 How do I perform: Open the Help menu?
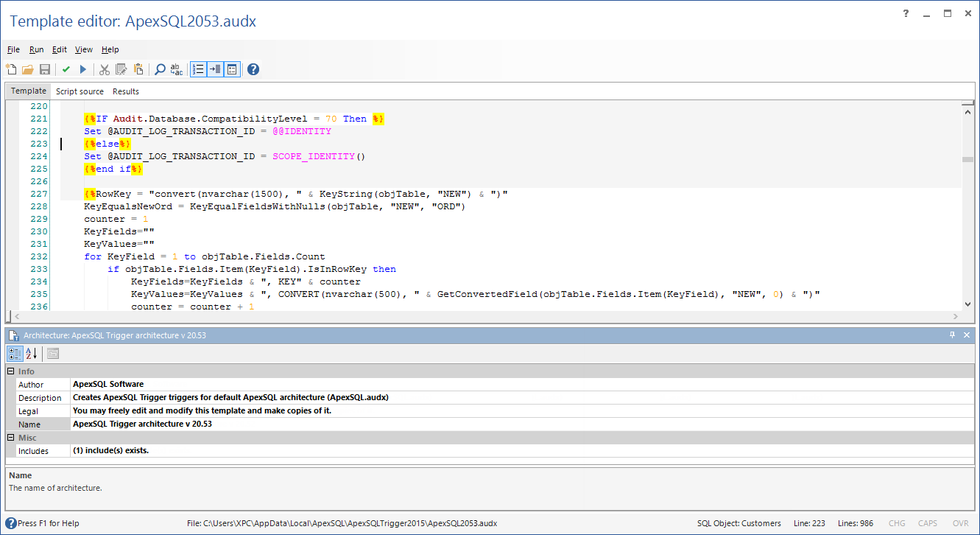click(x=110, y=49)
